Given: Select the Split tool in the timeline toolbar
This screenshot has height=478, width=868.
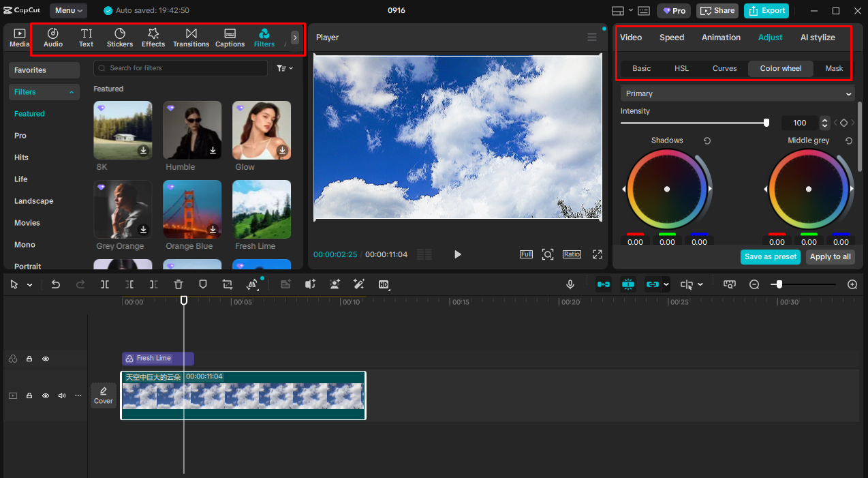Looking at the screenshot, I should (105, 284).
